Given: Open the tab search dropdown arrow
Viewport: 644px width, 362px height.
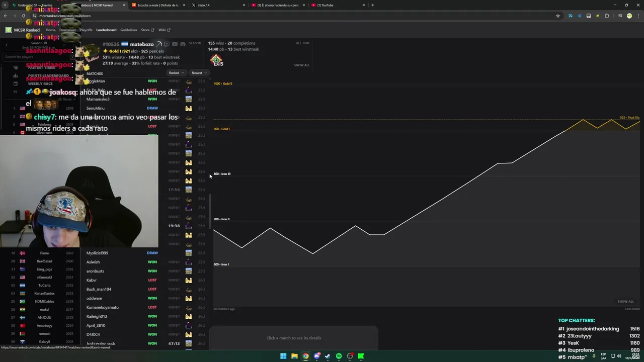Looking at the screenshot, I should (6, 5).
